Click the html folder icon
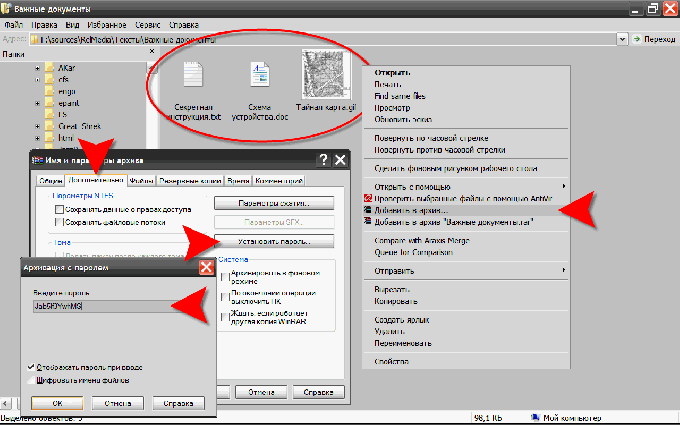Image resolution: width=680 pixels, height=425 pixels. (50, 138)
